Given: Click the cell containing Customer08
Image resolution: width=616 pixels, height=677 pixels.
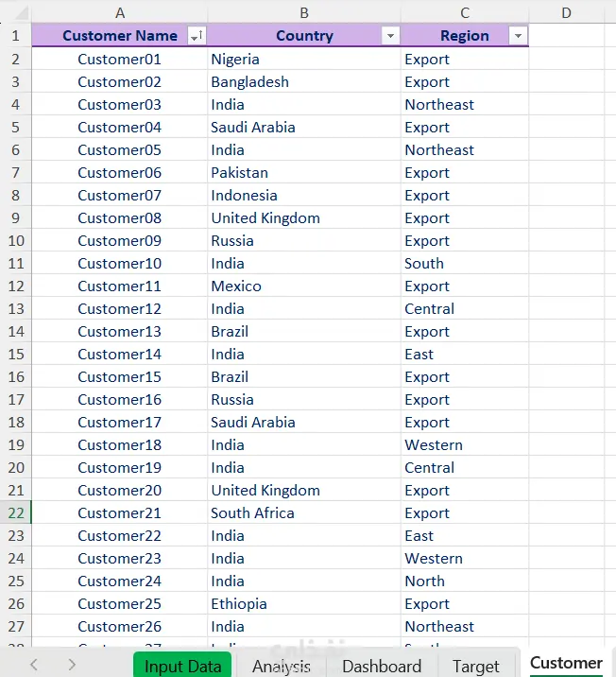Looking at the screenshot, I should (x=120, y=217).
